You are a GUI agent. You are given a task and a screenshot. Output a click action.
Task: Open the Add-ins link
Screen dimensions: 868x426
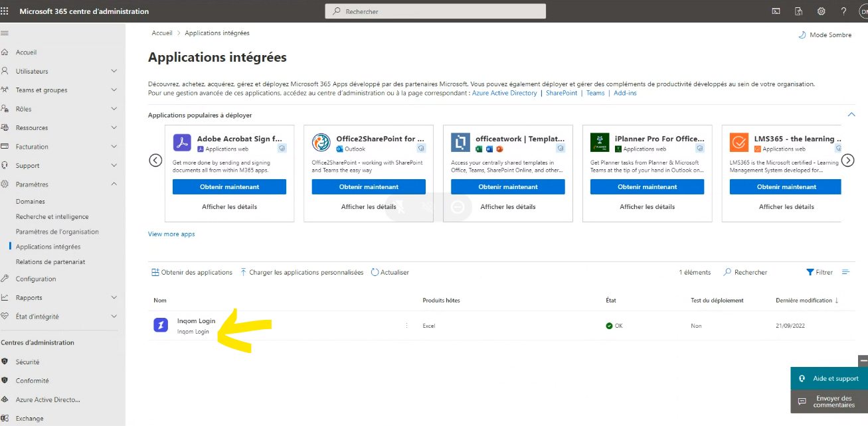tap(625, 93)
